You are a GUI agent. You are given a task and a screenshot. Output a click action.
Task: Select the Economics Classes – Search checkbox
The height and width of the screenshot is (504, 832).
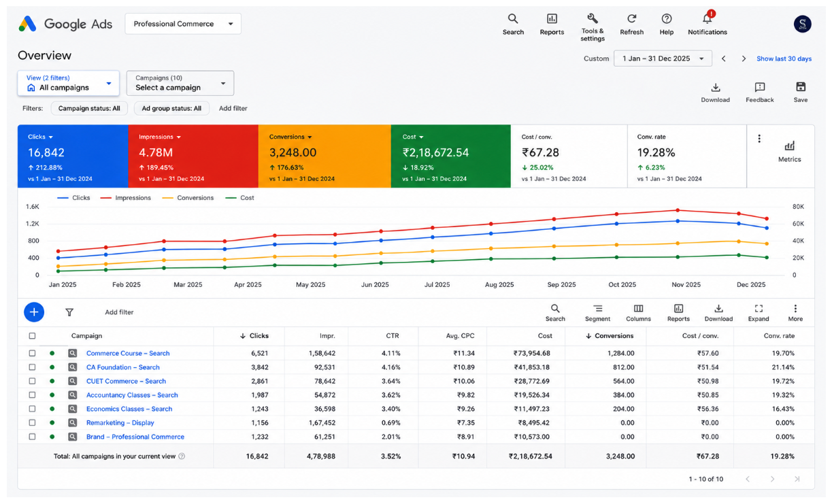(32, 409)
